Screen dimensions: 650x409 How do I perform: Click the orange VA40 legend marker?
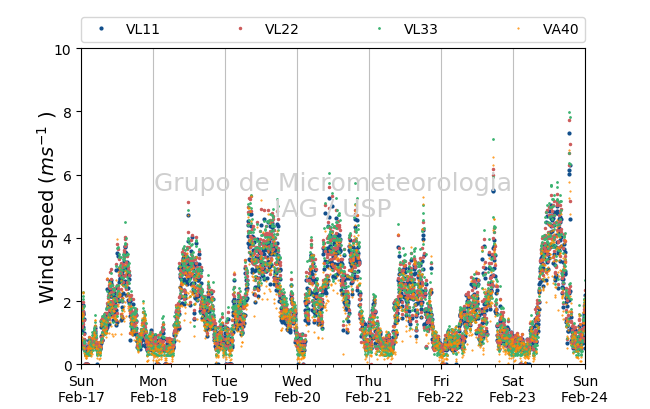(518, 29)
